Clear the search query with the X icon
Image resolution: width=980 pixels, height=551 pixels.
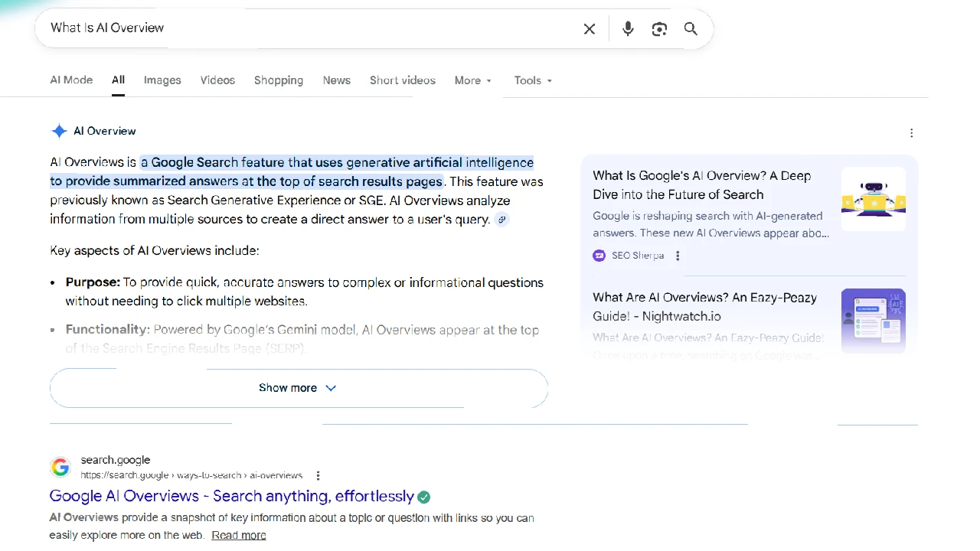point(589,29)
